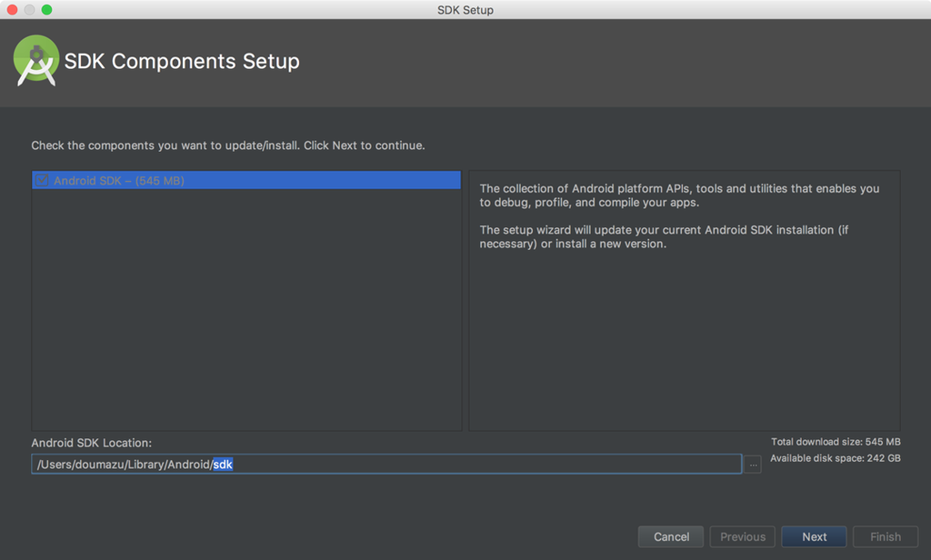Click the minimize window button

(29, 9)
